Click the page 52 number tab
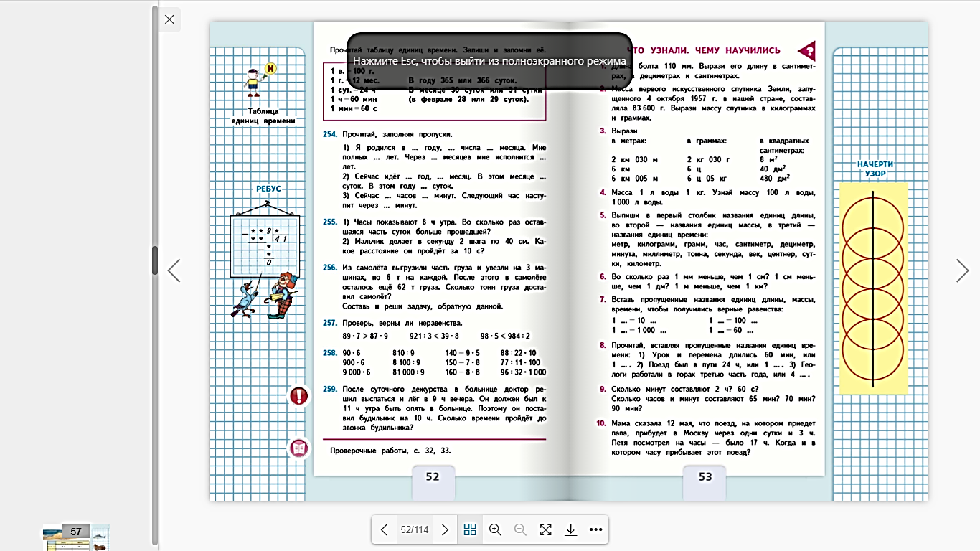This screenshot has height=551, width=980. coord(433,477)
